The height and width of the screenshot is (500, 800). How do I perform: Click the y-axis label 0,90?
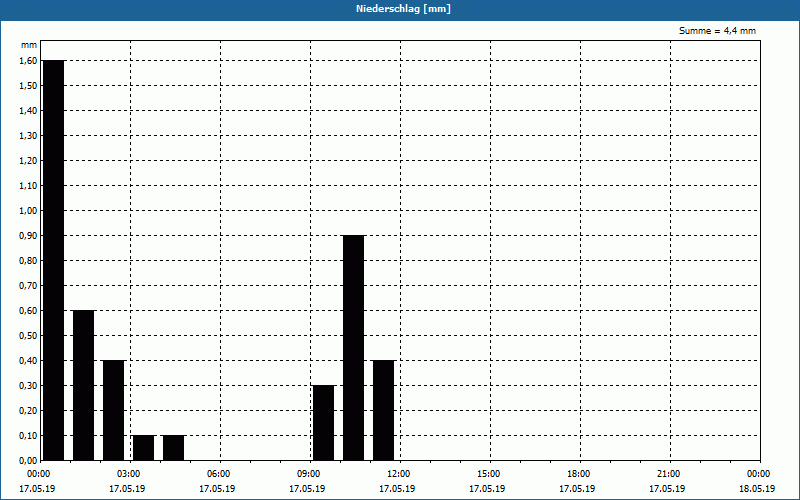29,235
